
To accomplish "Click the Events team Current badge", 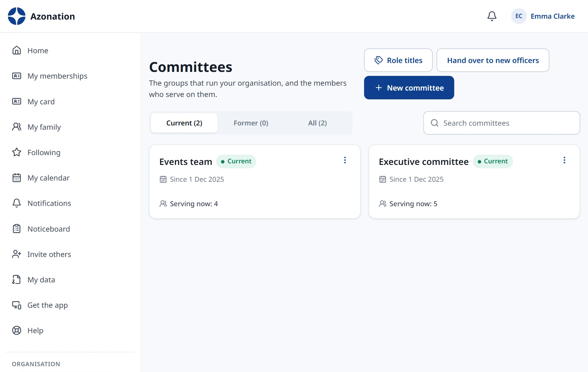I will point(236,162).
